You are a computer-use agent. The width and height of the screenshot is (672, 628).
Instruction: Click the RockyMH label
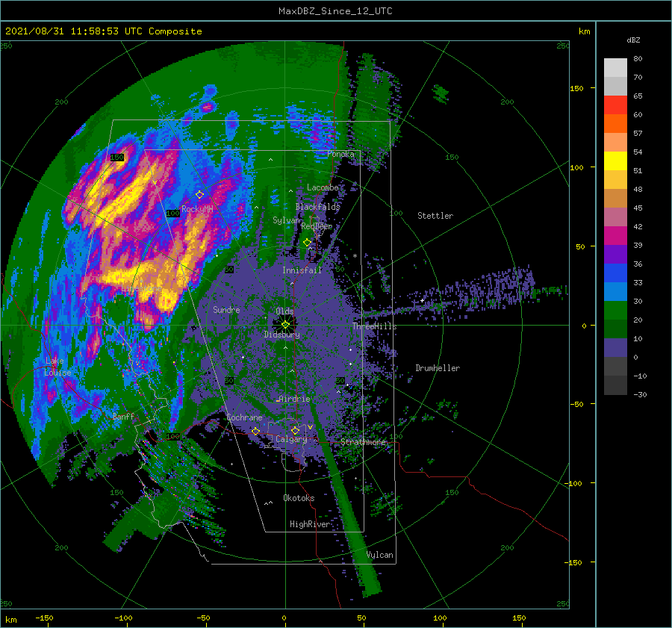pyautogui.click(x=197, y=209)
